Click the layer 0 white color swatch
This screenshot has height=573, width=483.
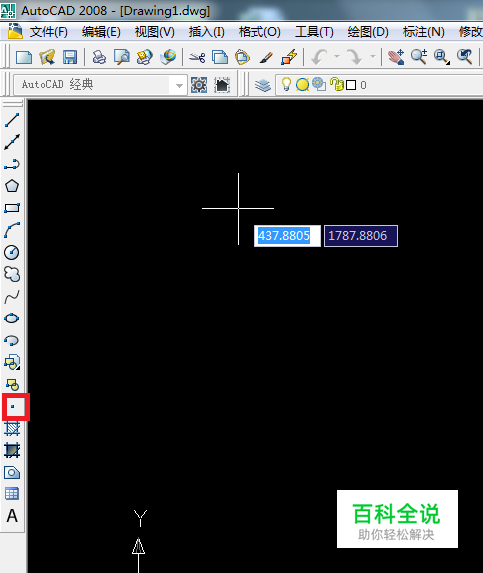(351, 85)
